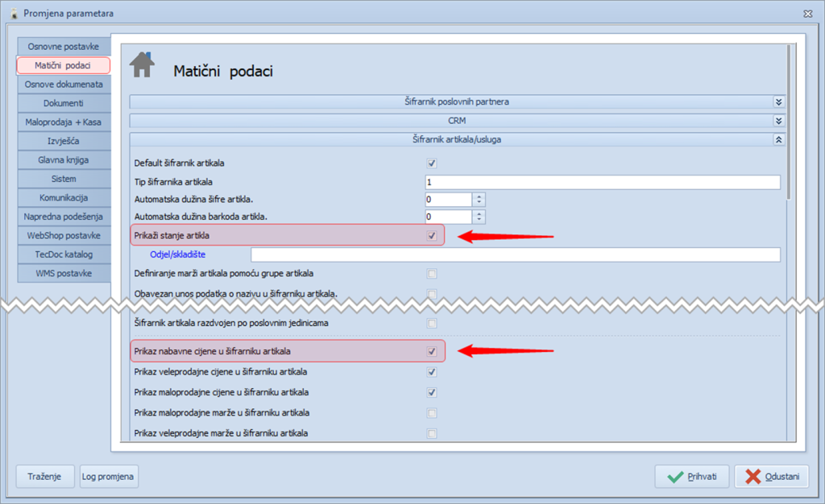Viewport: 825px width, 504px height.
Task: Collapse the Šifrarnik artikala/usluga section
Action: point(778,139)
